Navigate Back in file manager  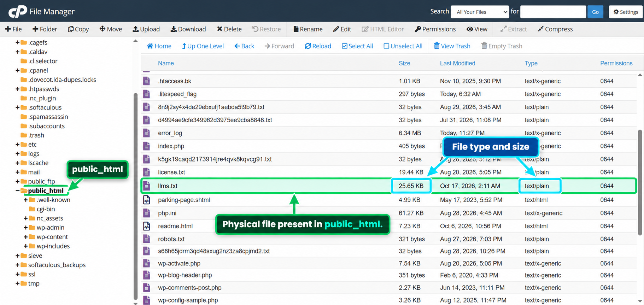(x=244, y=46)
